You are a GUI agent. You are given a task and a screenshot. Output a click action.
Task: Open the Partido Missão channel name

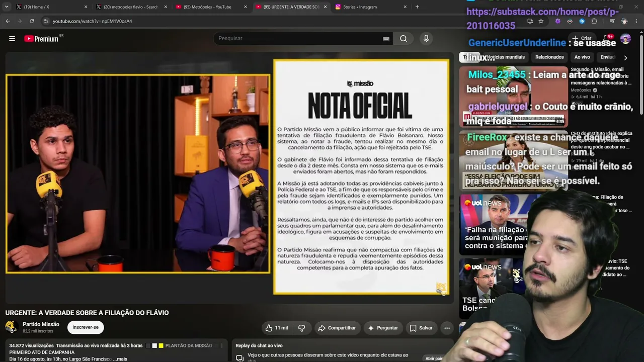click(41, 324)
